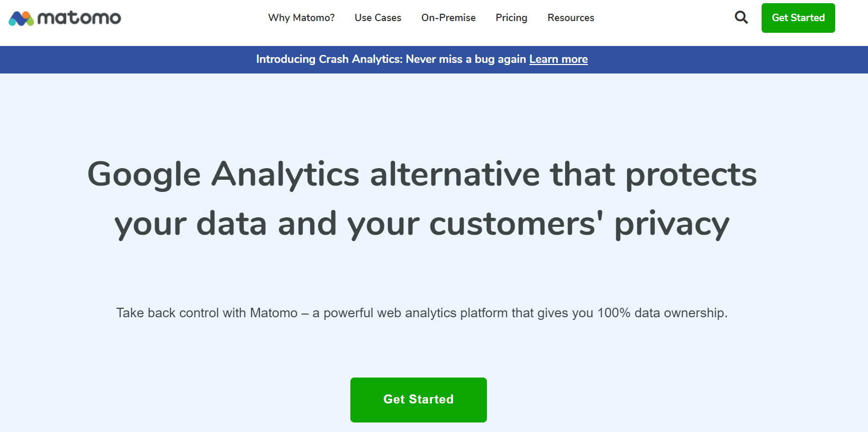Click "Google Analytics" in the headline
The height and width of the screenshot is (432, 868).
pyautogui.click(x=223, y=174)
